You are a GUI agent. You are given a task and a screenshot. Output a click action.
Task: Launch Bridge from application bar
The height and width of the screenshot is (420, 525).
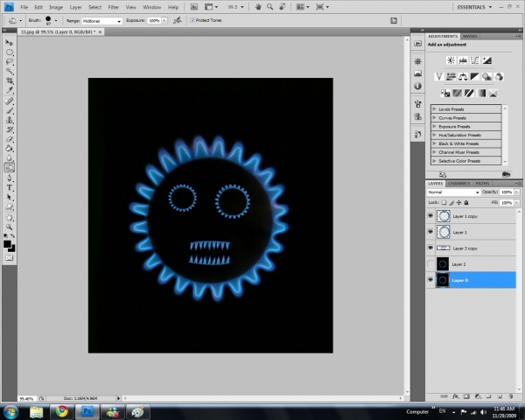[194, 7]
